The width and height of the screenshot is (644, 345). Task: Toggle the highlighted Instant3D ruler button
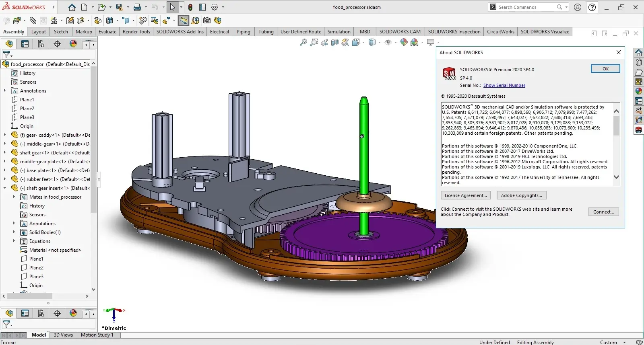(184, 21)
